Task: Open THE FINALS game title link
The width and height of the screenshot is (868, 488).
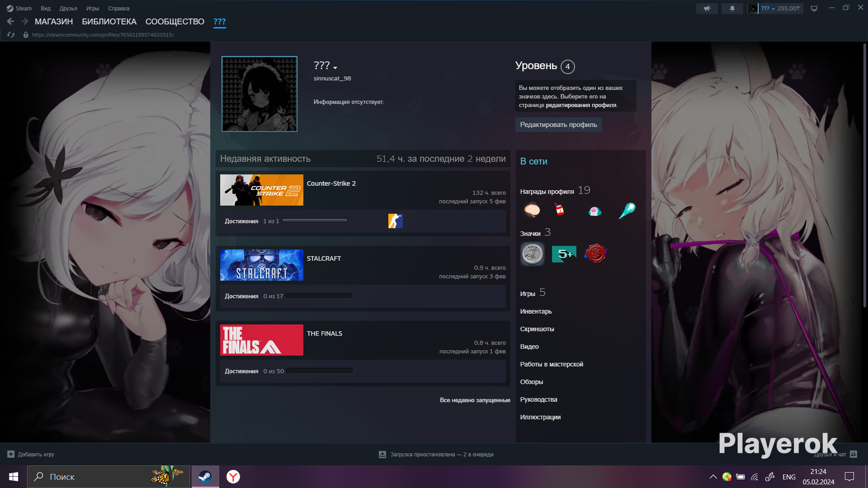Action: point(325,334)
